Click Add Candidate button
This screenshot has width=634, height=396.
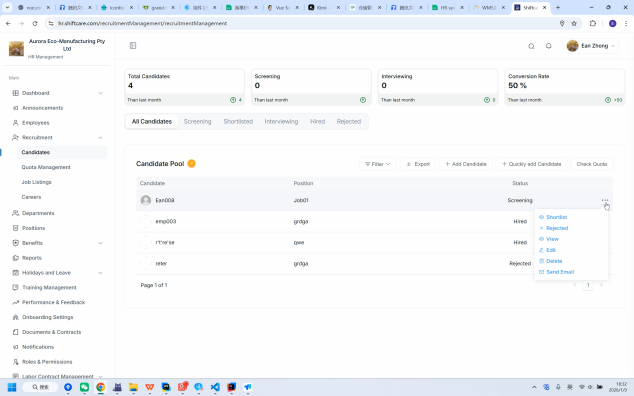pyautogui.click(x=466, y=164)
